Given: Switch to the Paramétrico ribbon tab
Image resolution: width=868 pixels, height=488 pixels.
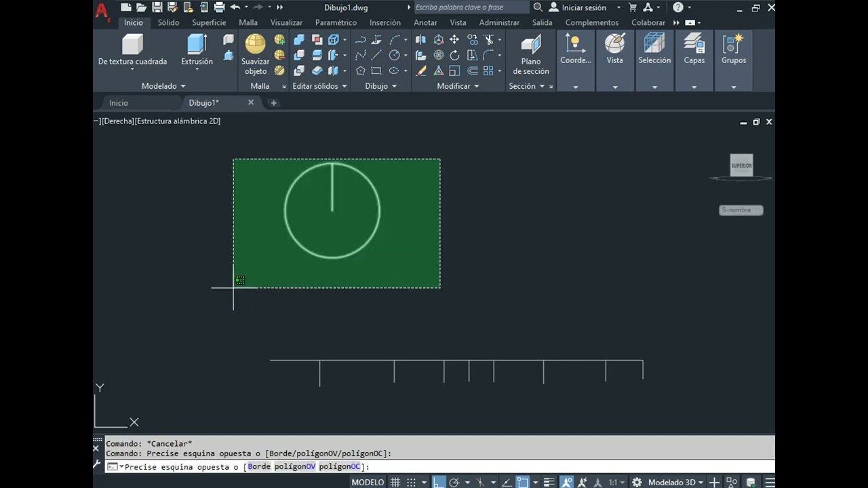Looking at the screenshot, I should pyautogui.click(x=336, y=22).
